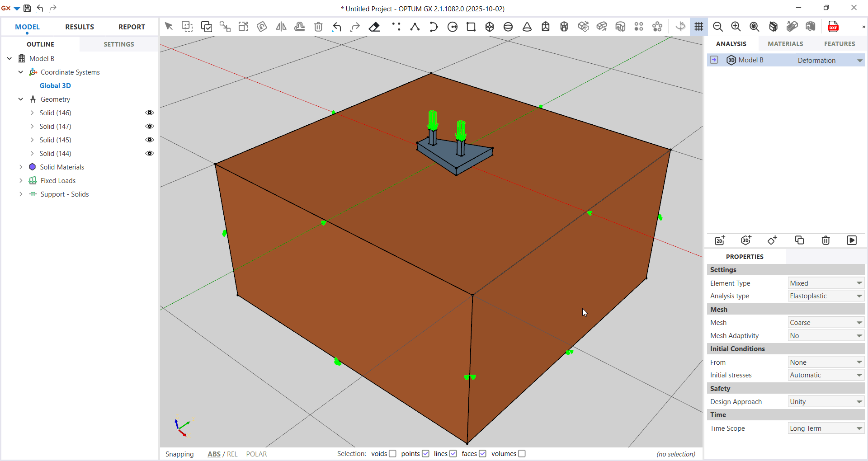Select the cone solid tool
Viewport: 868px width, 461px height.
coord(527,27)
